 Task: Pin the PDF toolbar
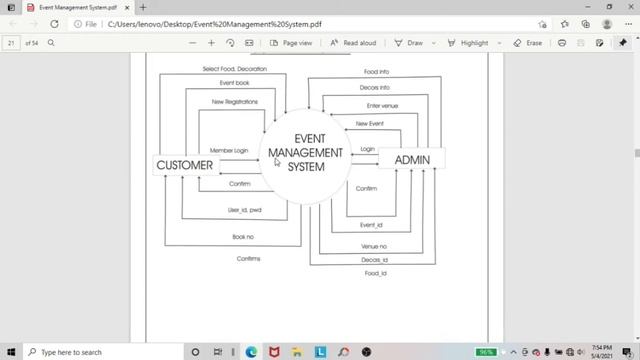click(x=623, y=43)
